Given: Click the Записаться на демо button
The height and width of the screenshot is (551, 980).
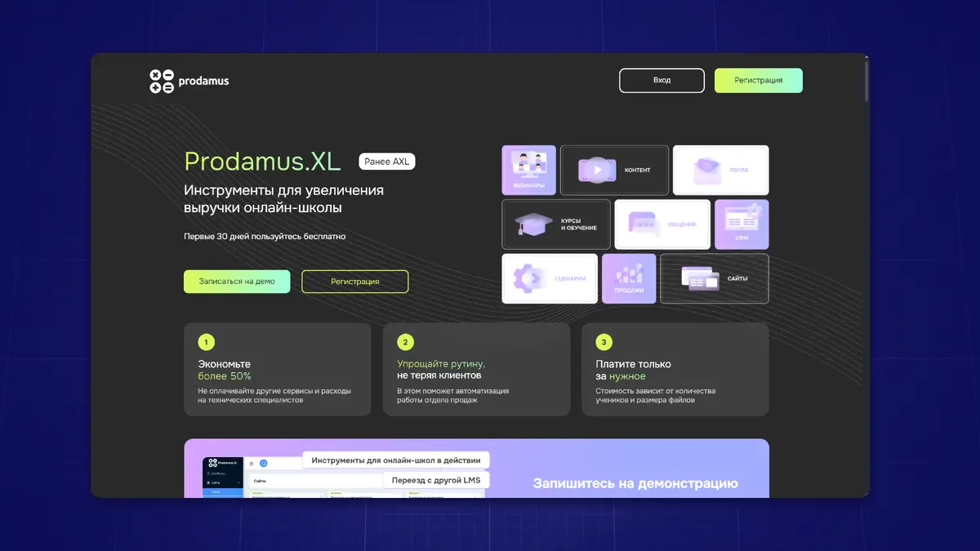Looking at the screenshot, I should (237, 282).
